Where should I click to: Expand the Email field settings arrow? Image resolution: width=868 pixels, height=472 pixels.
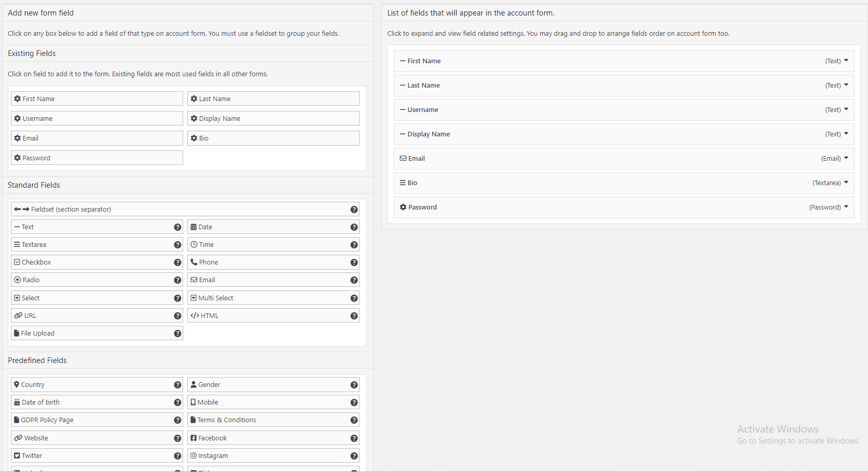846,158
